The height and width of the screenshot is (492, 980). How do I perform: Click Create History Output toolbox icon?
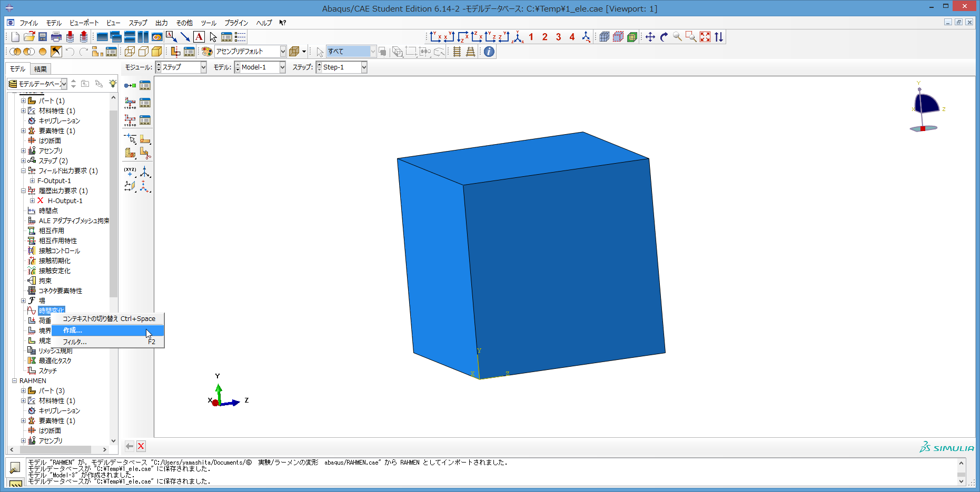click(130, 120)
